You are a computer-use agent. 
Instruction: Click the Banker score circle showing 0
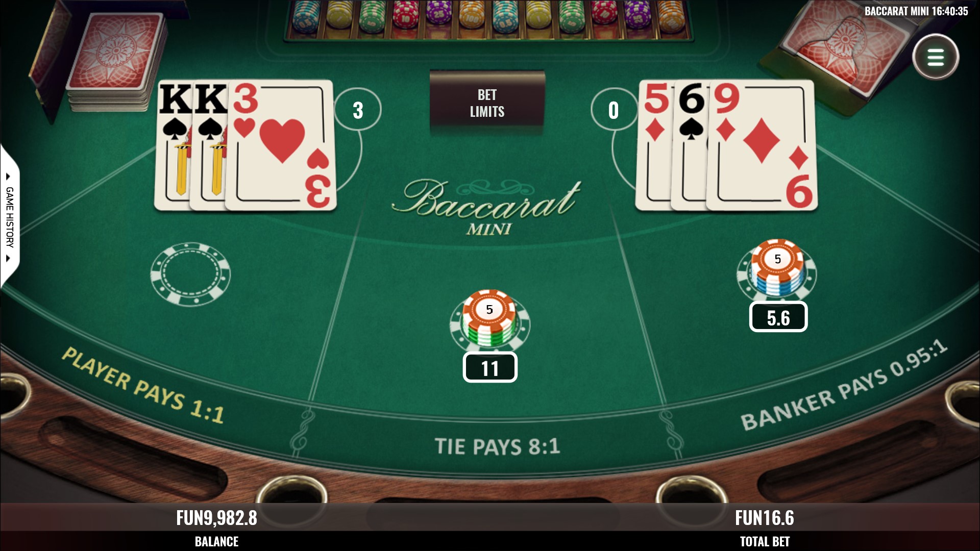coord(614,110)
